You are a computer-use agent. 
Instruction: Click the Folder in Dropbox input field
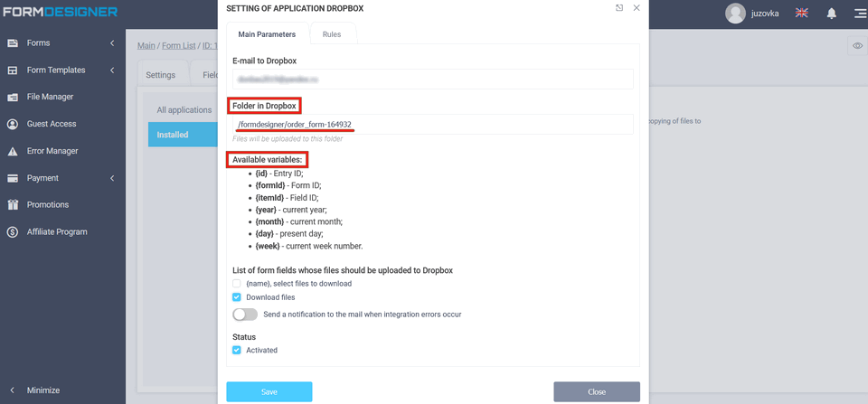432,124
